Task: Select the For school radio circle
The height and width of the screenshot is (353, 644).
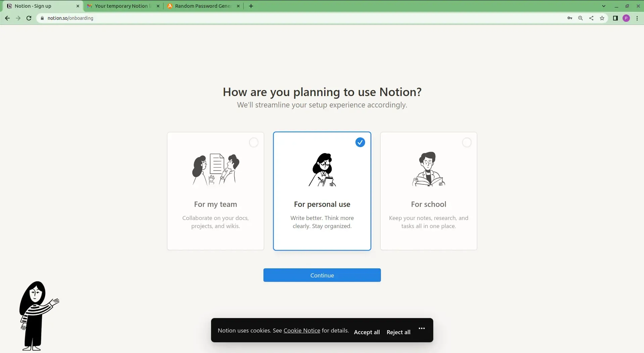Action: click(x=467, y=142)
